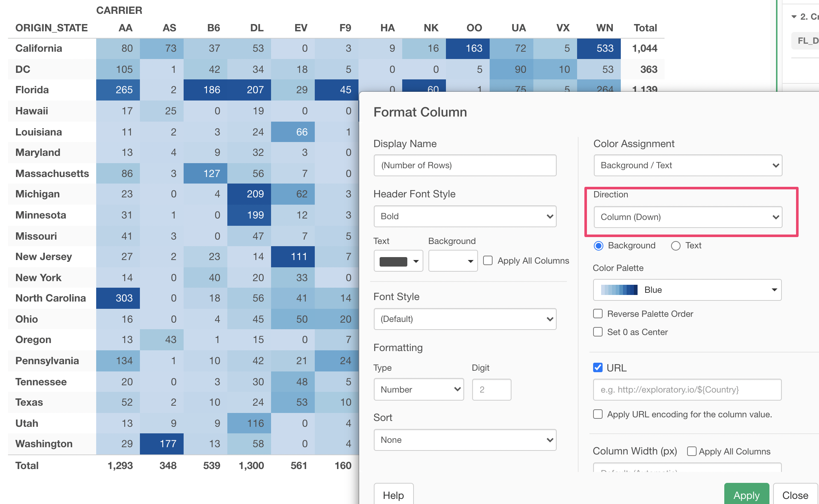The height and width of the screenshot is (504, 819).
Task: Click Michigan DL cell 209
Action: [x=249, y=194]
